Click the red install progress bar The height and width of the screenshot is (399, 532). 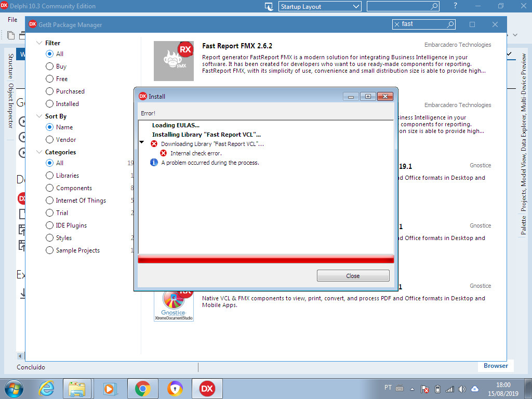[x=265, y=259]
